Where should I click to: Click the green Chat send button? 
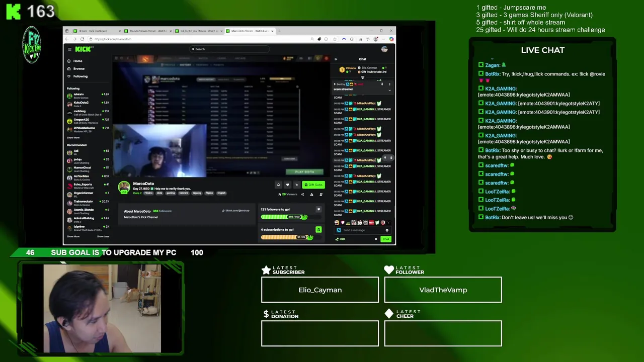coord(386,239)
